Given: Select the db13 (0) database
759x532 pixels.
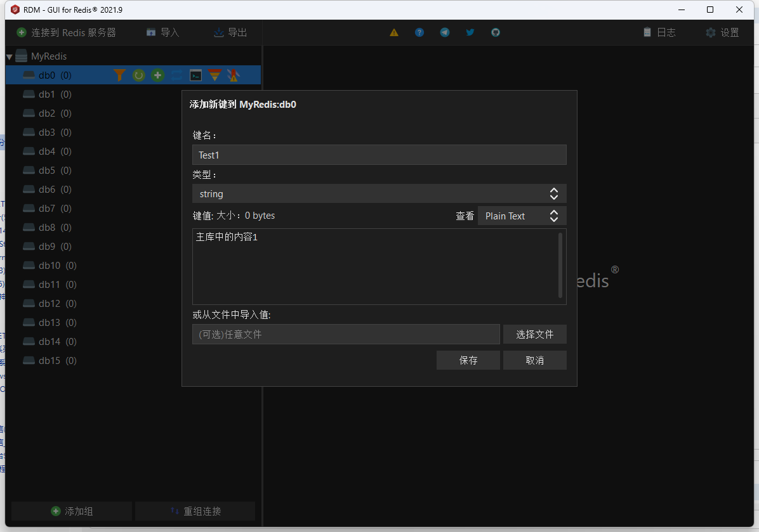Looking at the screenshot, I should 57,323.
